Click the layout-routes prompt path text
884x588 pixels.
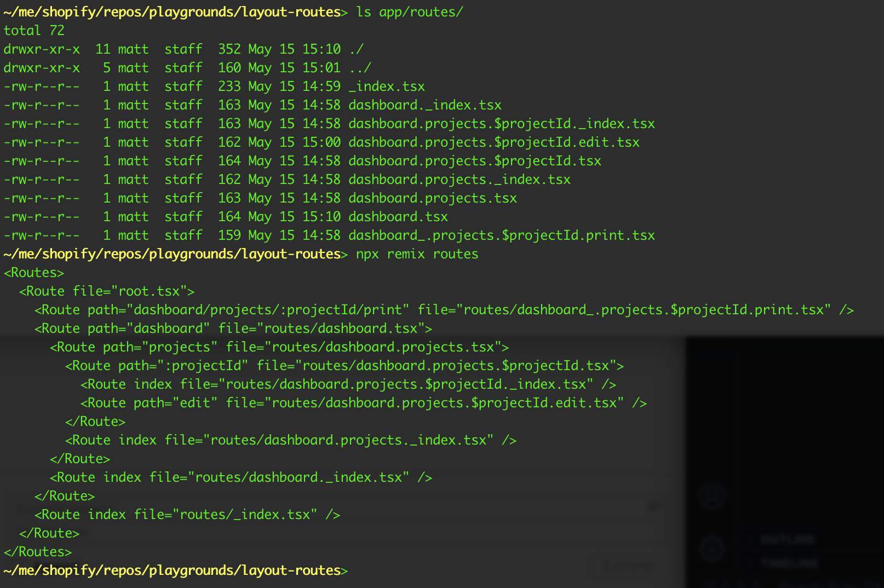click(x=170, y=11)
